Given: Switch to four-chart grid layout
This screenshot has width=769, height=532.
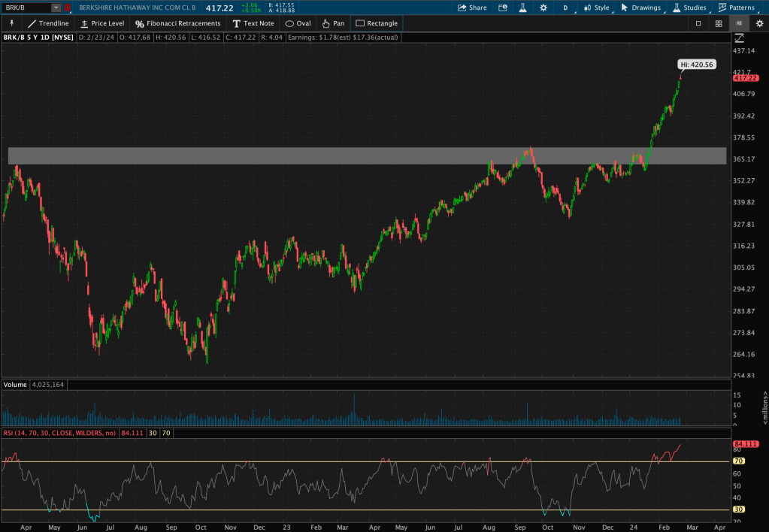Looking at the screenshot, I should coord(719,23).
